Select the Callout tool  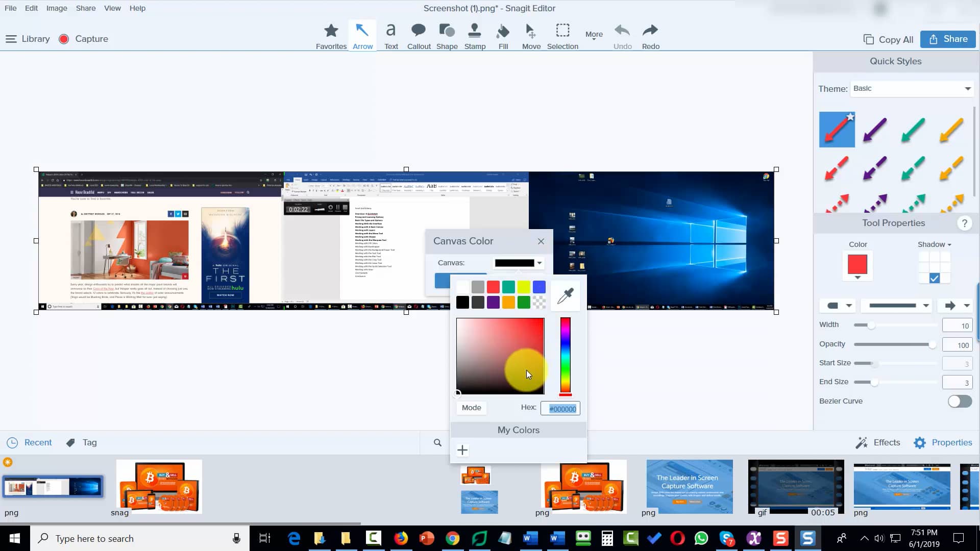pyautogui.click(x=419, y=35)
